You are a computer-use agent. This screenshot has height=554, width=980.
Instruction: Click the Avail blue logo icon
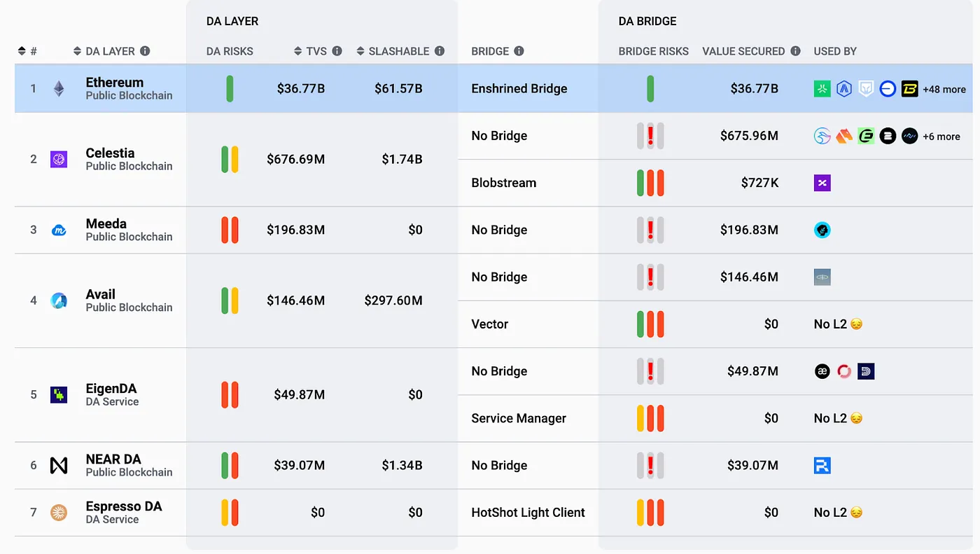point(59,300)
